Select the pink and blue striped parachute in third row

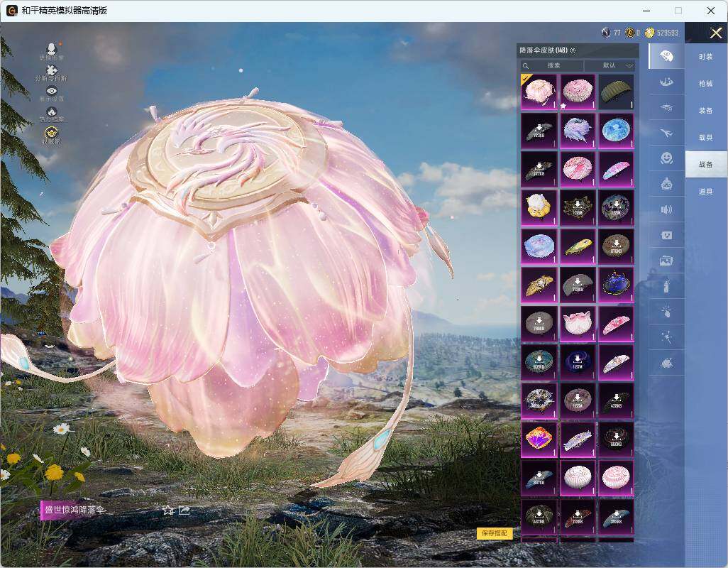616,169
